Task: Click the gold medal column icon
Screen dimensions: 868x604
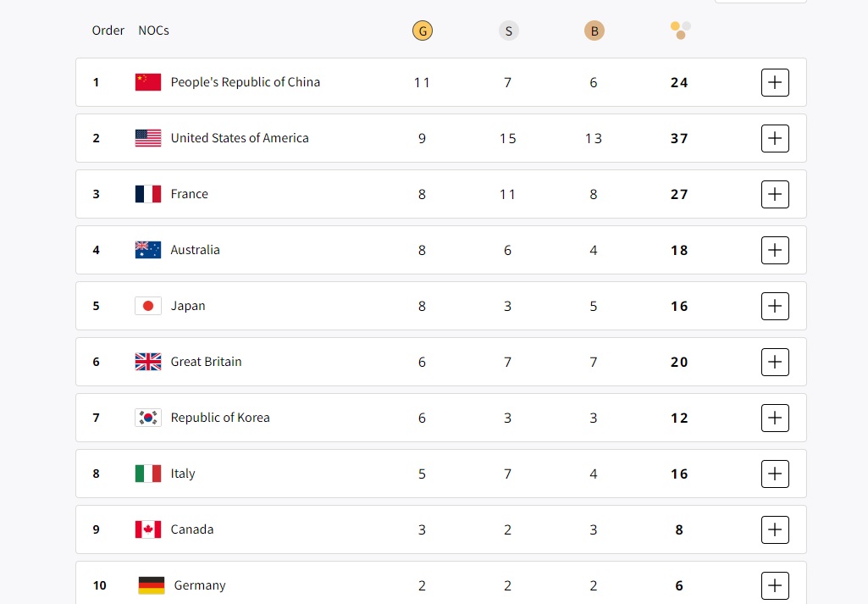Action: [x=422, y=31]
